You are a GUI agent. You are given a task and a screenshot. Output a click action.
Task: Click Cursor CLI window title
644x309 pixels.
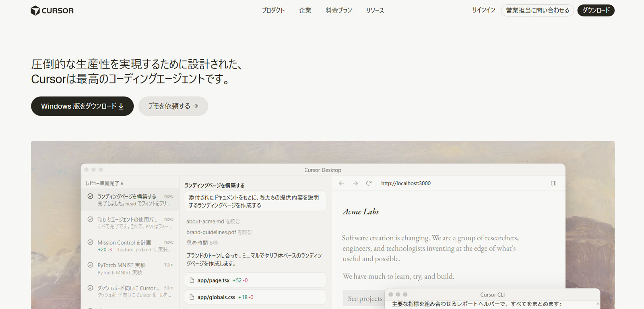(x=492, y=294)
